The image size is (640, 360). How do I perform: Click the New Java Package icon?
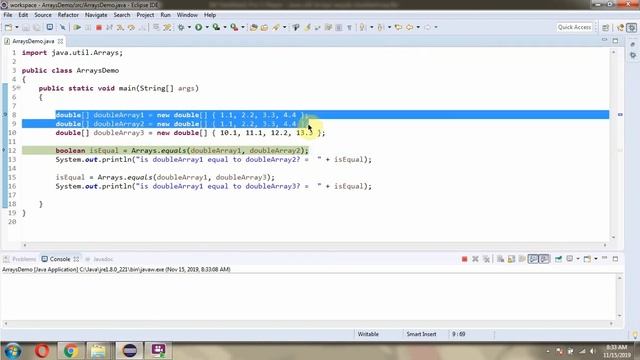click(x=253, y=27)
